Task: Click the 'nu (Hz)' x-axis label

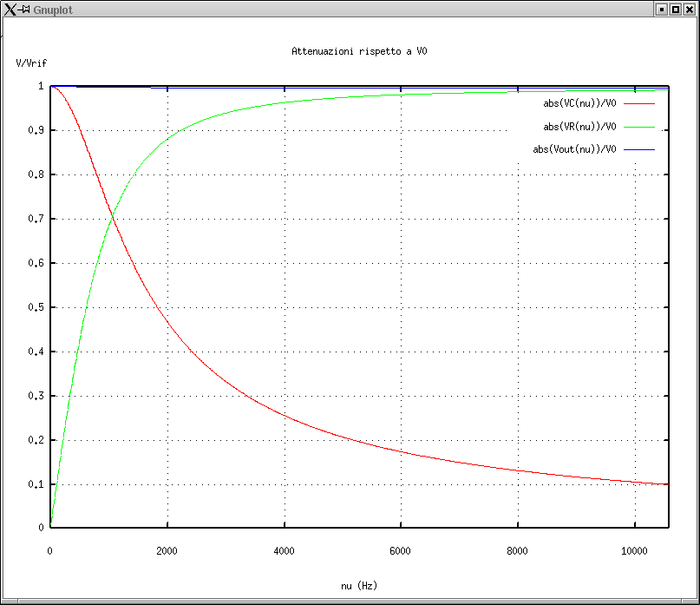Action: (x=358, y=586)
